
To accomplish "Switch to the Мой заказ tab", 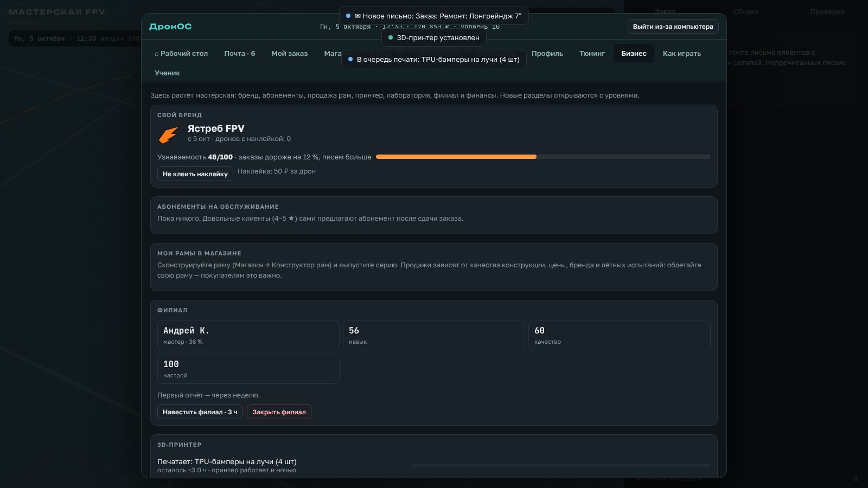I will 290,54.
